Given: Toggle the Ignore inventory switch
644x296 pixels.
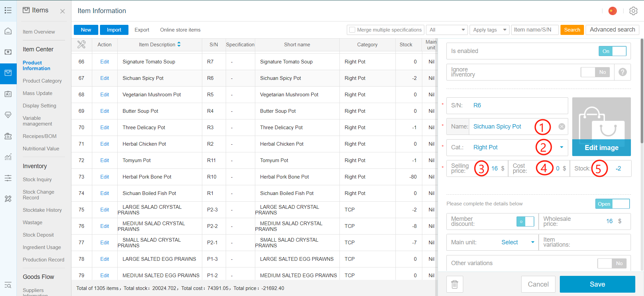Looking at the screenshot, I should [x=595, y=72].
